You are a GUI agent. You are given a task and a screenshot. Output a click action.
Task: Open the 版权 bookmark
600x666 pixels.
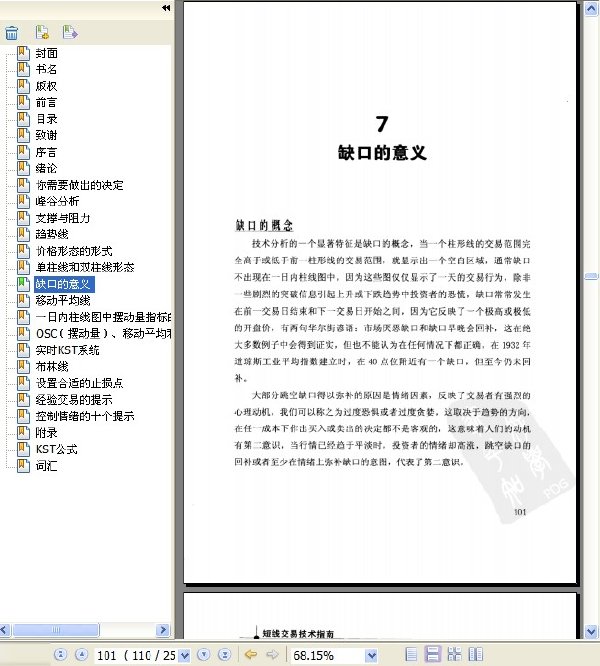click(x=46, y=86)
